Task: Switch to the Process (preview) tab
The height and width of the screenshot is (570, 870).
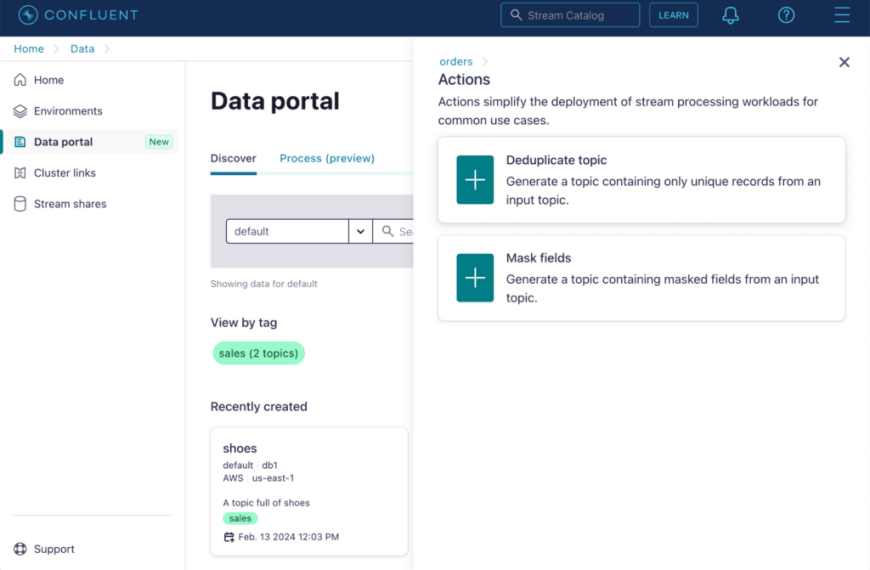Action: point(327,159)
